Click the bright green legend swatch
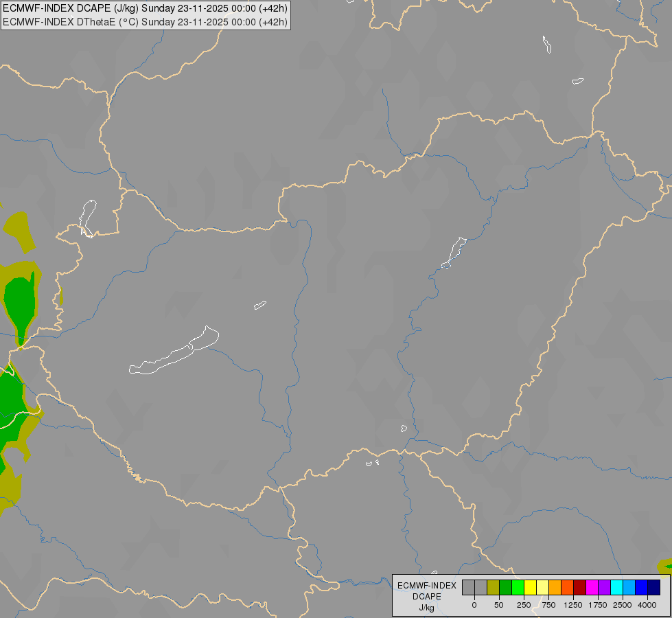This screenshot has width=672, height=618. pos(518,588)
